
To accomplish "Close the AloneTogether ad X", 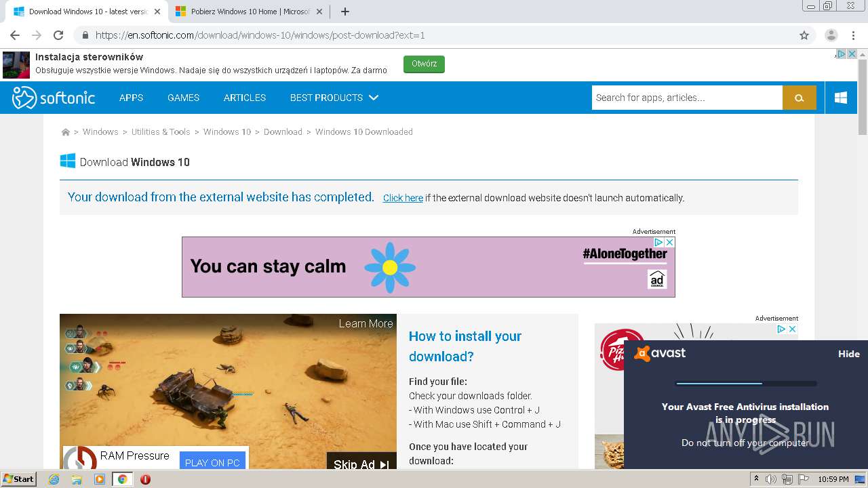I will coord(669,242).
